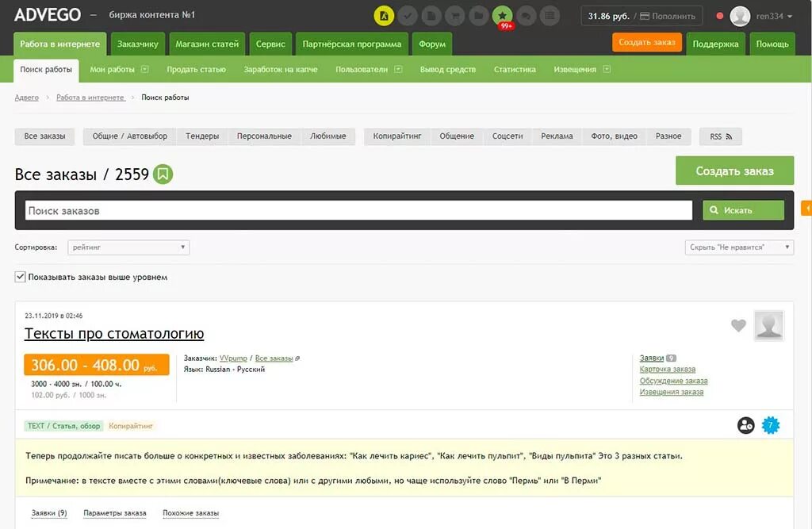Filter by Любимые

click(327, 136)
